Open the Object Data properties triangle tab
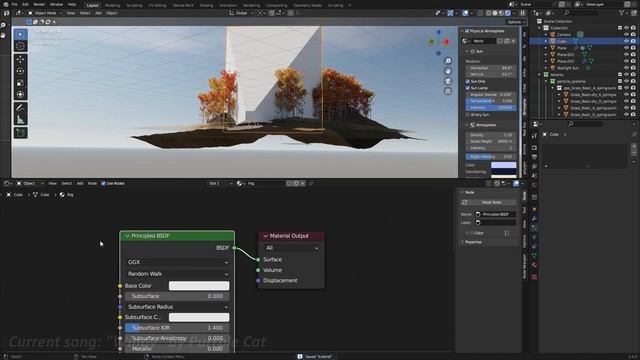 point(534,256)
